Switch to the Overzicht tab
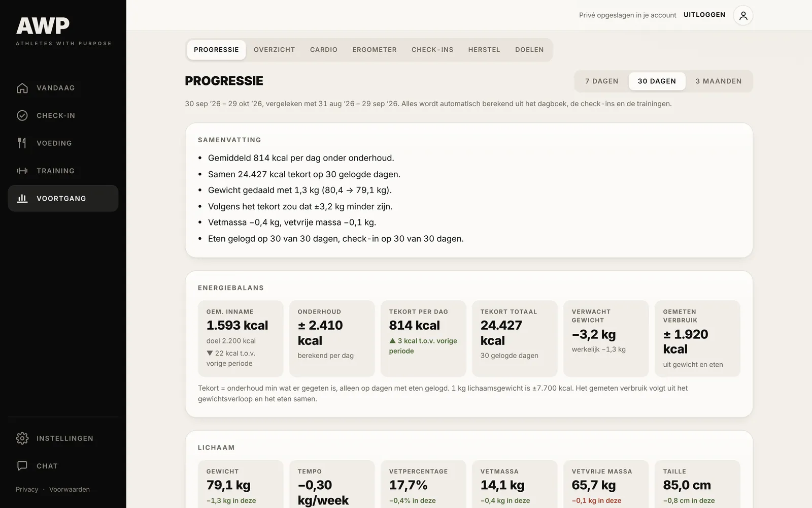Screen dimensions: 812x508 click(x=274, y=50)
